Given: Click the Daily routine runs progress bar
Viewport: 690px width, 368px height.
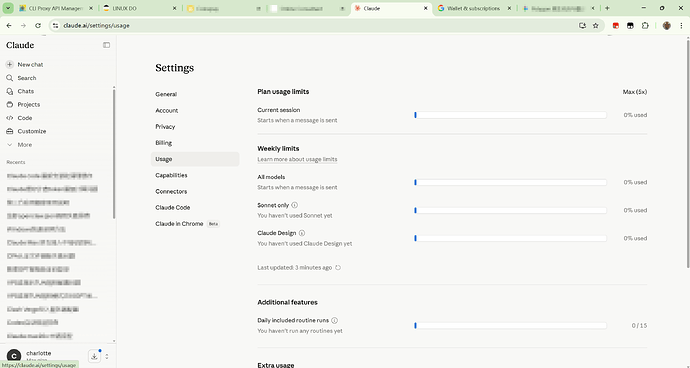Looking at the screenshot, I should pyautogui.click(x=510, y=326).
